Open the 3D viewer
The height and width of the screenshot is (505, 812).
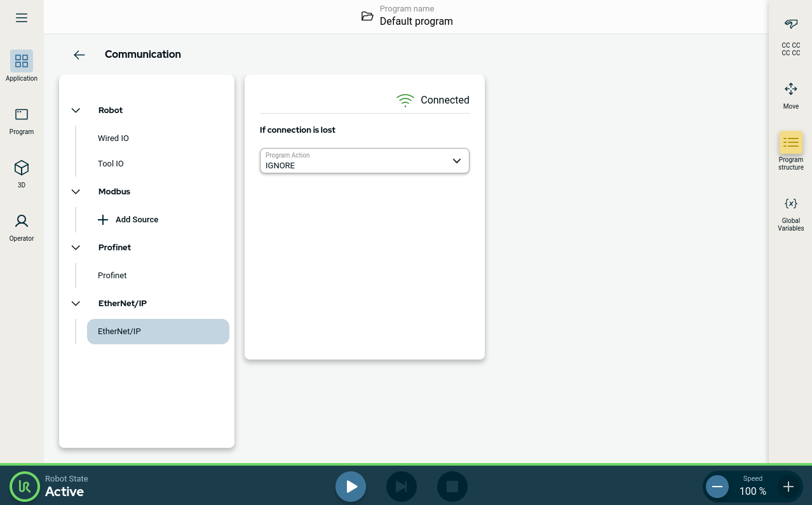pos(22,173)
